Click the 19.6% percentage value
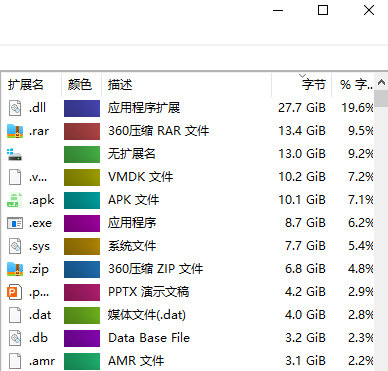This screenshot has height=371, width=388. click(357, 108)
